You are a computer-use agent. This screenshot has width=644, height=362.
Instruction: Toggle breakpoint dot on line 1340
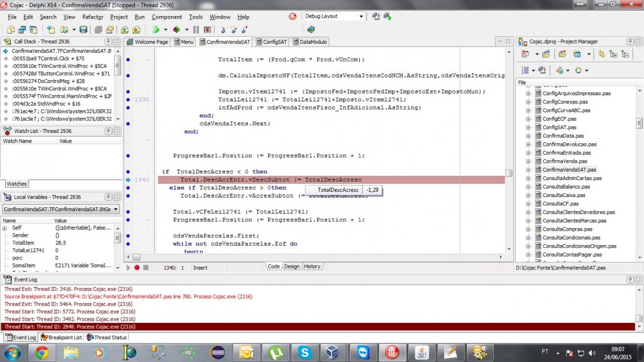[x=128, y=179]
